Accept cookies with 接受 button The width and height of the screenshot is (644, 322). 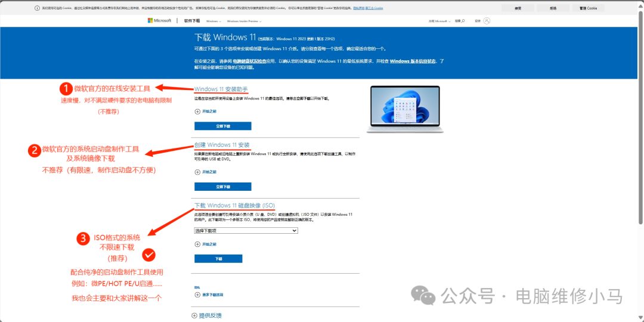(518, 8)
